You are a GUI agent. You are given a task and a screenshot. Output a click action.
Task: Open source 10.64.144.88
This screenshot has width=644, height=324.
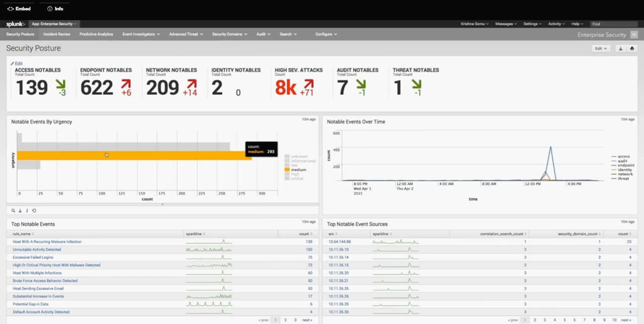(340, 241)
